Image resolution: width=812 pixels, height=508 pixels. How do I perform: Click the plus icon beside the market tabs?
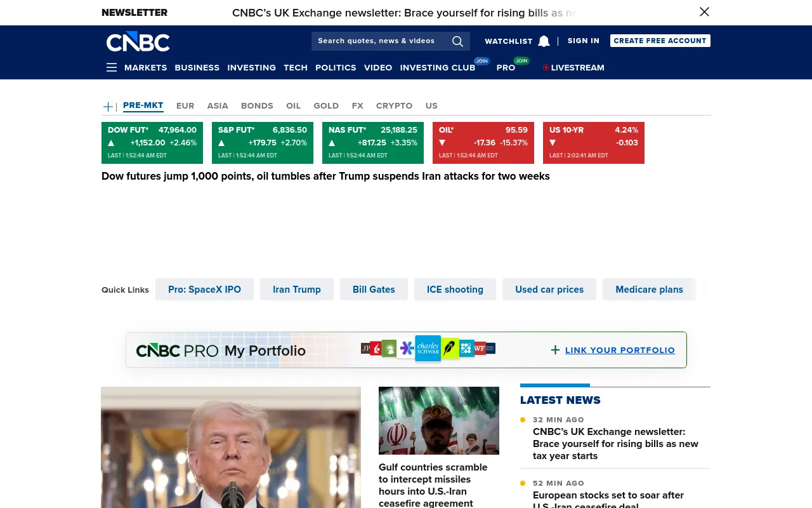pos(108,106)
